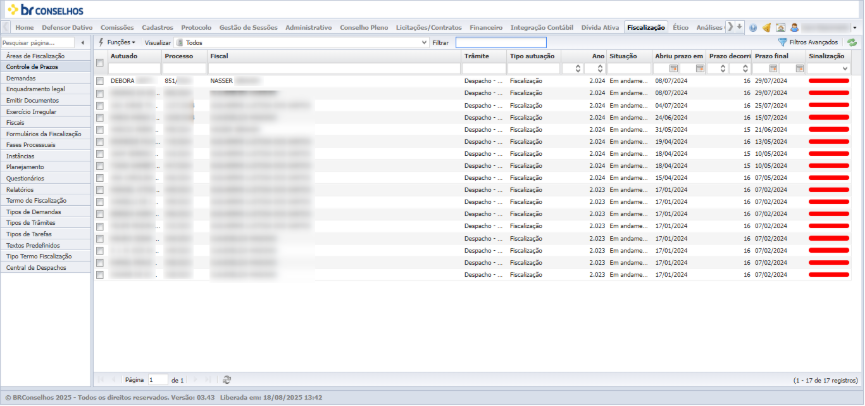The width and height of the screenshot is (865, 406).
Task: Check the checkbox of the last table row
Action: click(x=100, y=275)
